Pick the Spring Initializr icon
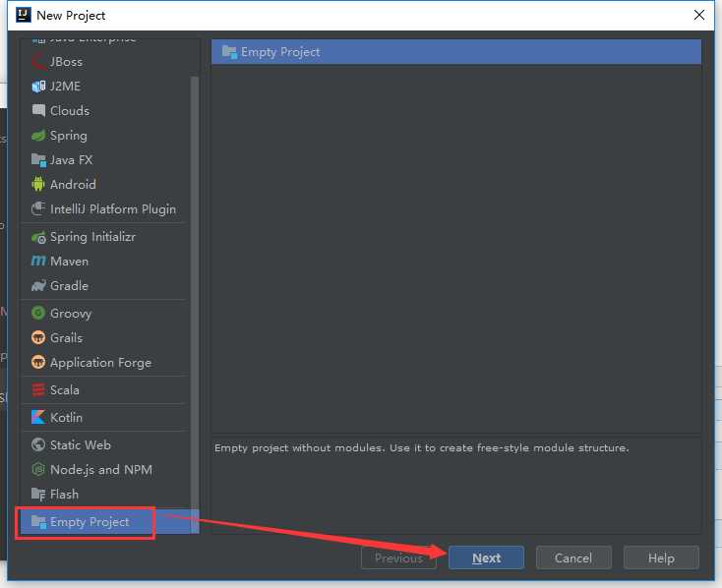 38,237
